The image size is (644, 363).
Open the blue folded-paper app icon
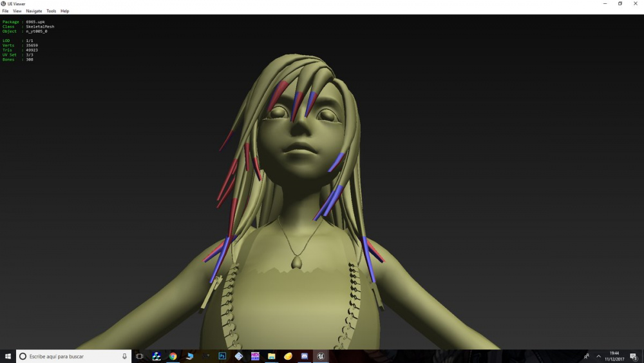[x=189, y=357]
